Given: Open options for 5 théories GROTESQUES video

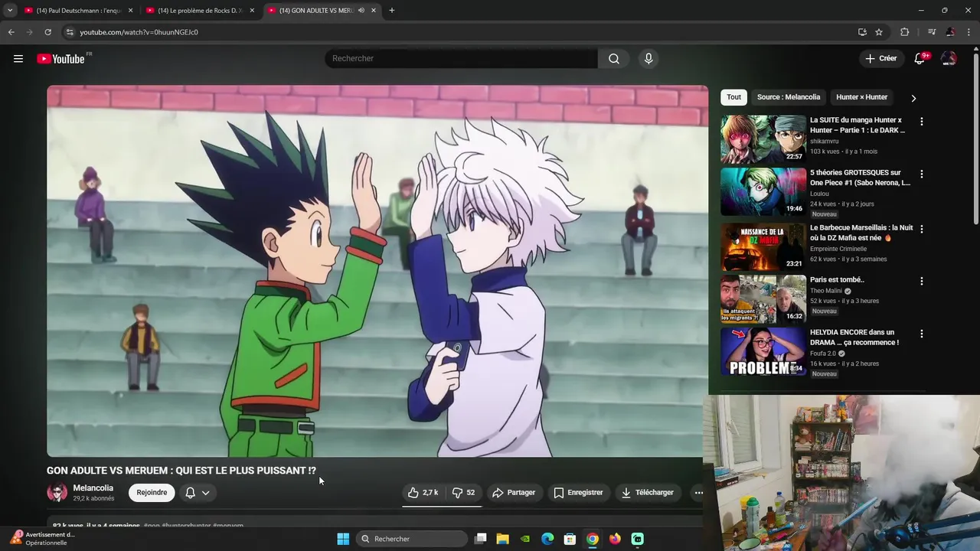Looking at the screenshot, I should 921,174.
